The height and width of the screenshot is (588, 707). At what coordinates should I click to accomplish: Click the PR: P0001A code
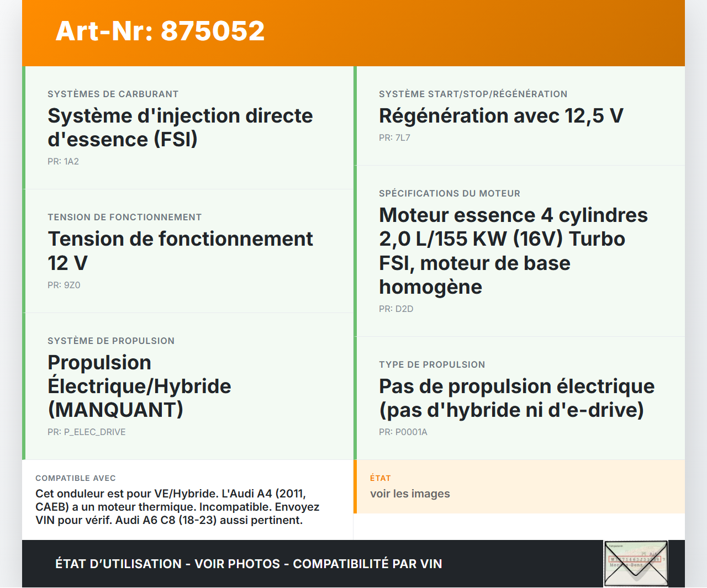tap(403, 432)
